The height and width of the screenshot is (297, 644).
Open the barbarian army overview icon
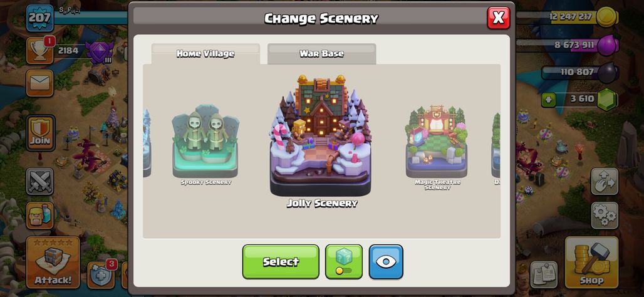click(x=40, y=216)
